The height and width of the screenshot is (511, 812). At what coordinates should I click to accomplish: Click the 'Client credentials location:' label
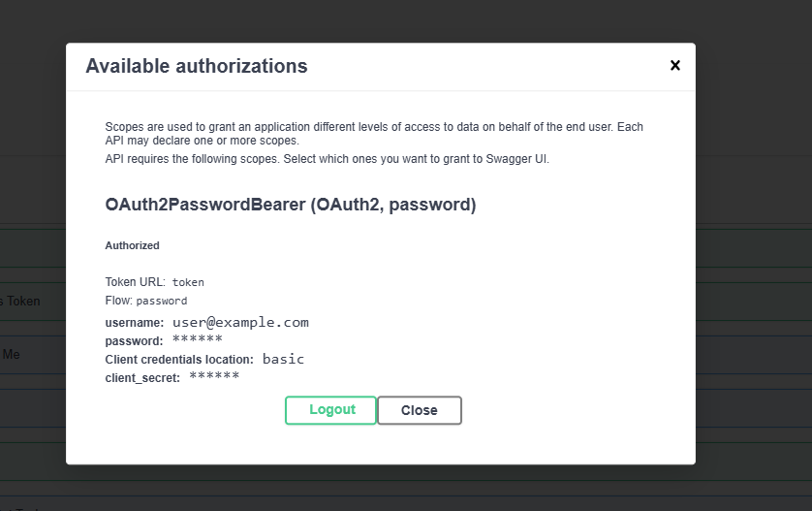(179, 360)
